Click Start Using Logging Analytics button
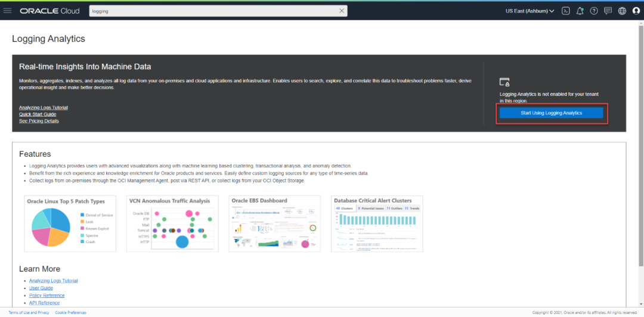Viewport: 644px width, 317px height. (551, 113)
